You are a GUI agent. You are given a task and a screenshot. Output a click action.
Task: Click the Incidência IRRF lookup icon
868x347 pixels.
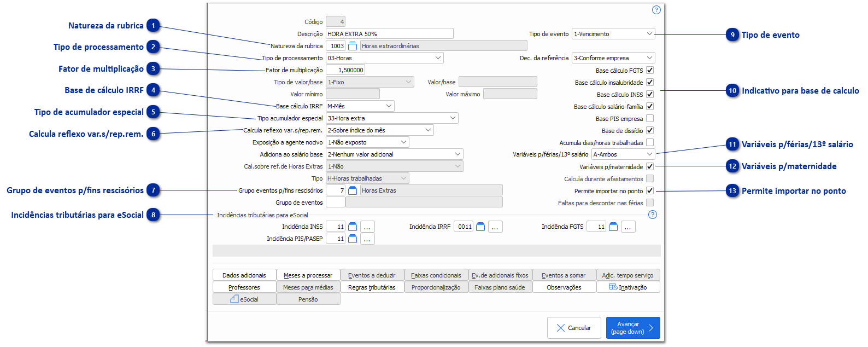click(x=480, y=227)
